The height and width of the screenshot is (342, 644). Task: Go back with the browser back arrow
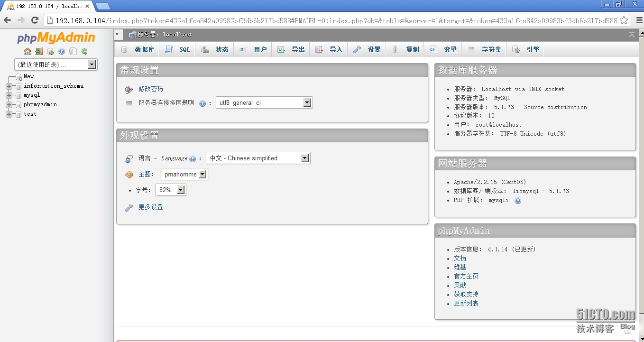pyautogui.click(x=8, y=20)
